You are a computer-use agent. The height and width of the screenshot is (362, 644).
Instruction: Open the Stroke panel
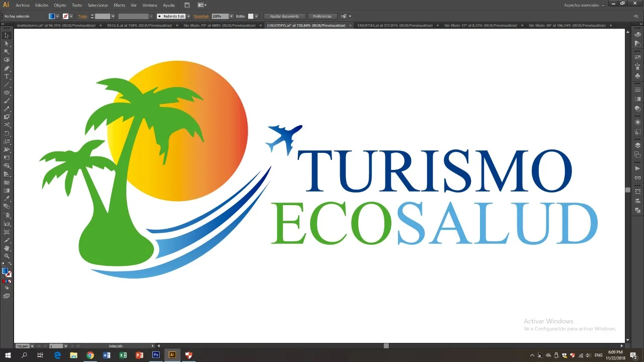pos(637,89)
